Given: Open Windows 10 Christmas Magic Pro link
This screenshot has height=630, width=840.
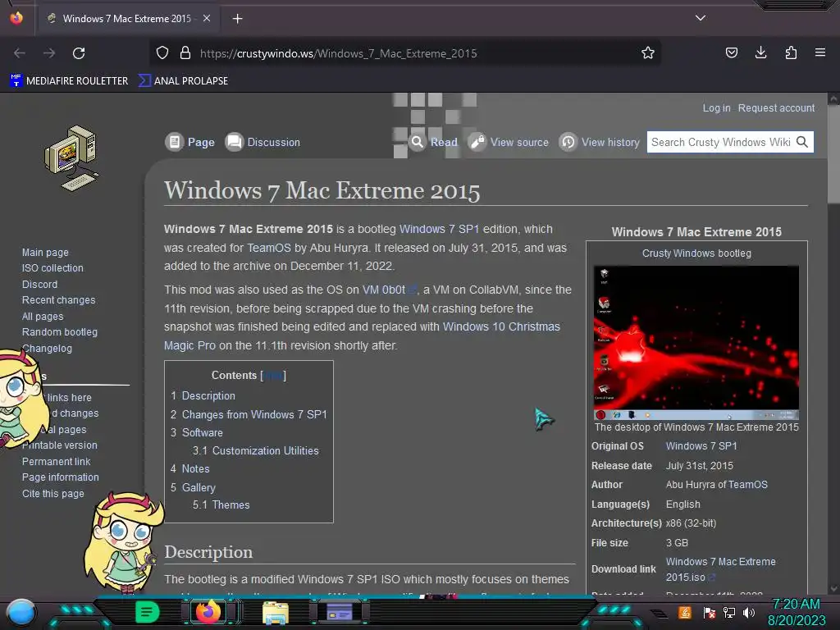Looking at the screenshot, I should tap(501, 326).
